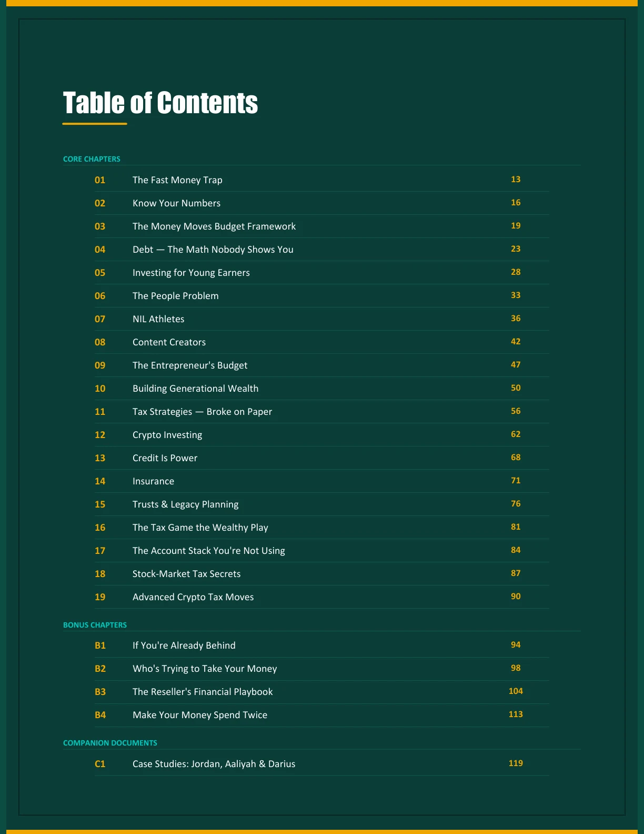
Task: Select the 'Content Creators' entry
Action: pyautogui.click(x=169, y=342)
